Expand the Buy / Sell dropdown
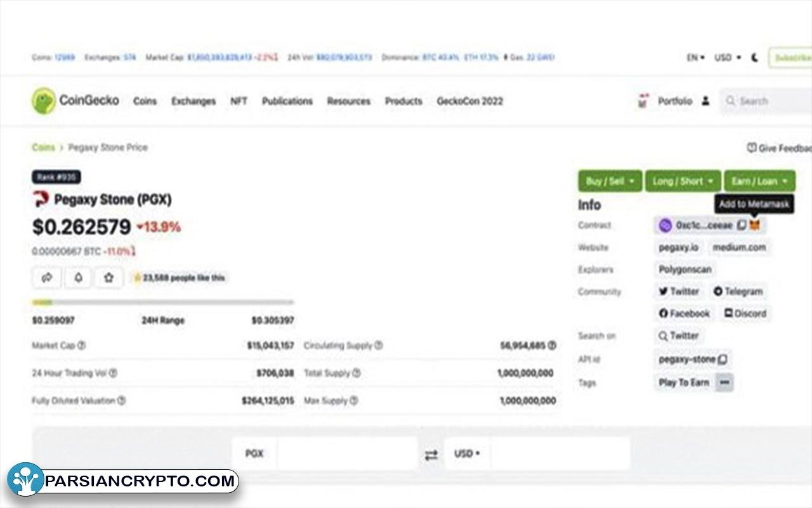The height and width of the screenshot is (508, 812). tap(610, 181)
